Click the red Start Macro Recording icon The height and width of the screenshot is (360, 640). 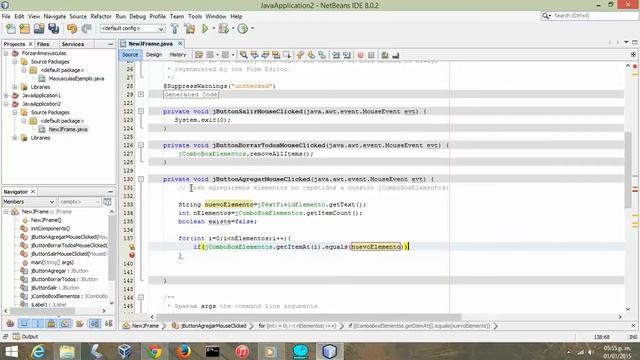[360, 55]
